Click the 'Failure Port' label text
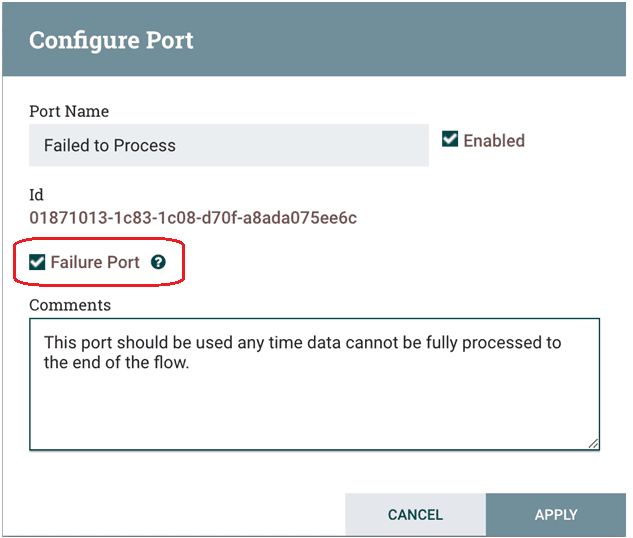This screenshot has width=633, height=538. tap(95, 262)
